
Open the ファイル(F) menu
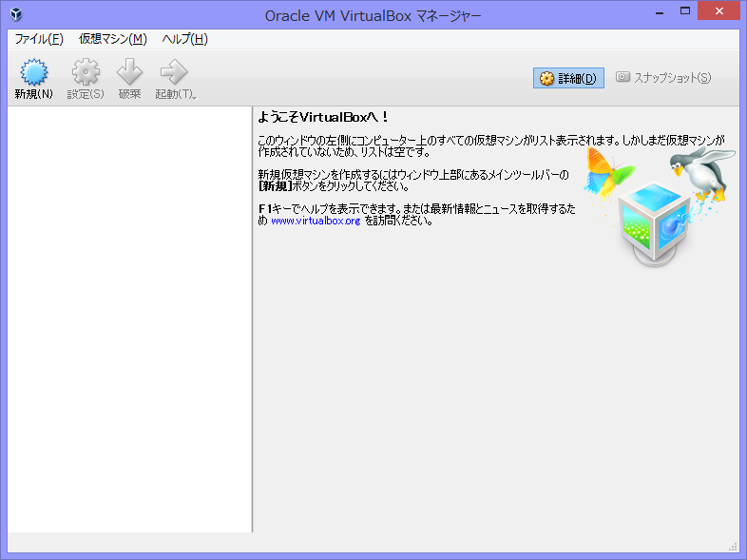click(x=39, y=39)
